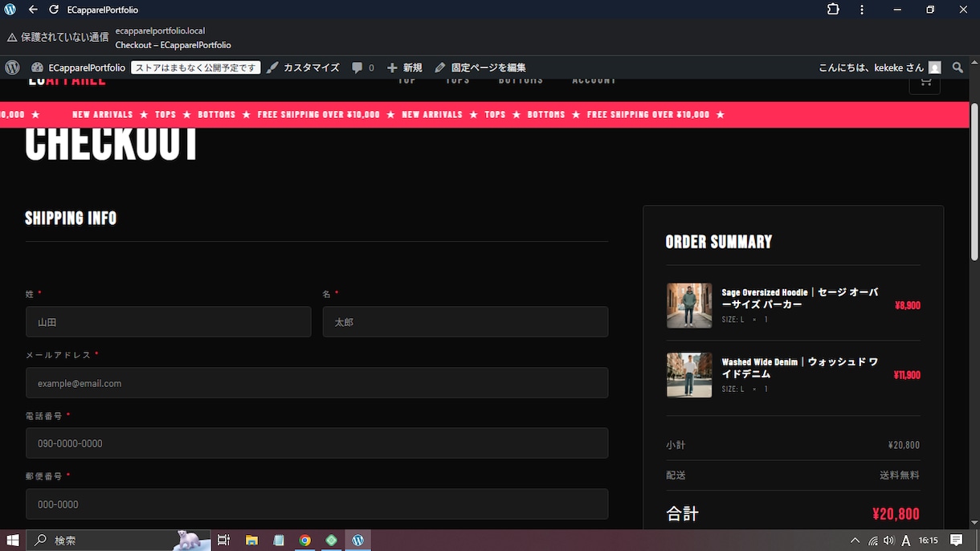Click the address bar URL ecapparelportfolio.local
The height and width of the screenshot is (551, 980).
160,31
